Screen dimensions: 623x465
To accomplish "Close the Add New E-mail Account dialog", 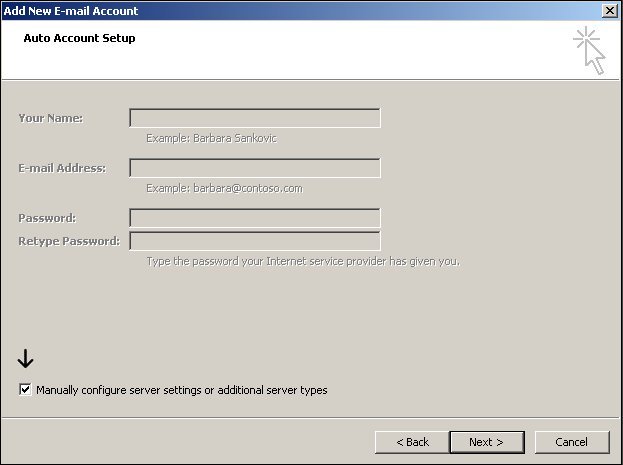I will click(x=609, y=10).
